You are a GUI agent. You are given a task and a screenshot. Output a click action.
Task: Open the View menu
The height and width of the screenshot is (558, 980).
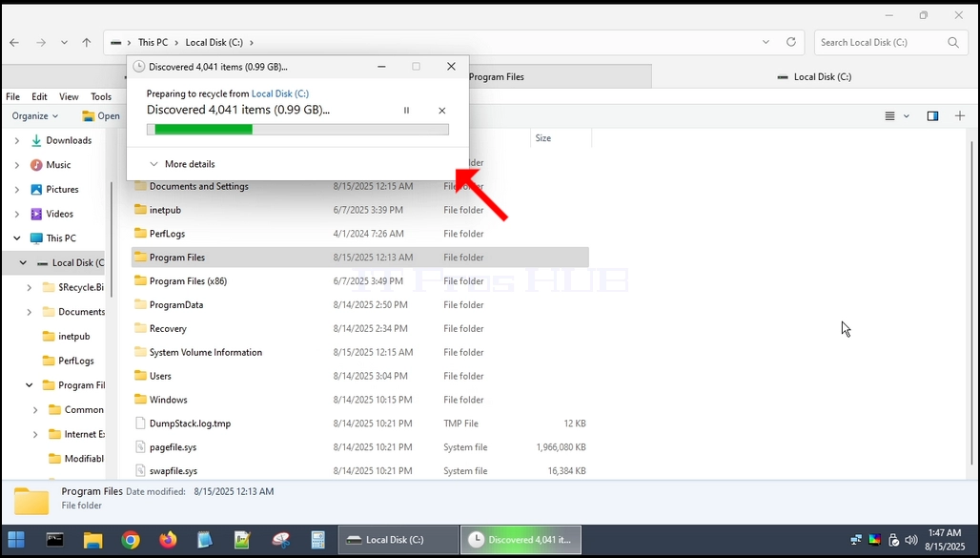pos(69,97)
